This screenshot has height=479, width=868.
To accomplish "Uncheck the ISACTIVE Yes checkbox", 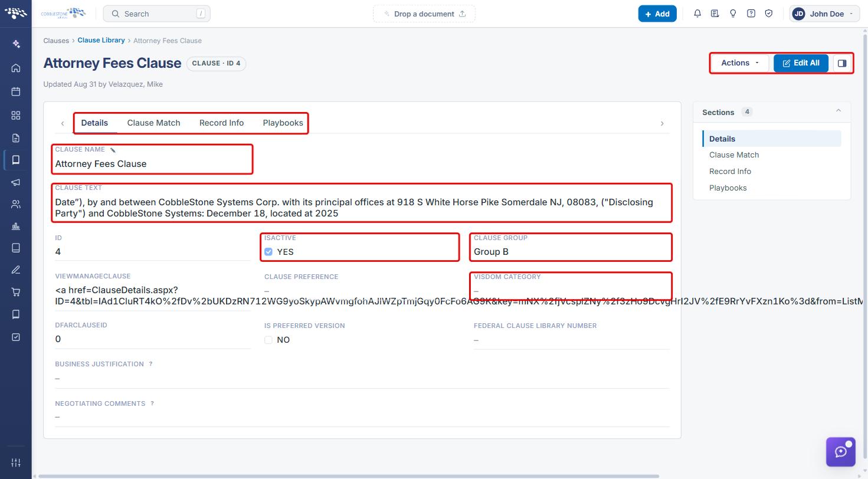I will (268, 252).
